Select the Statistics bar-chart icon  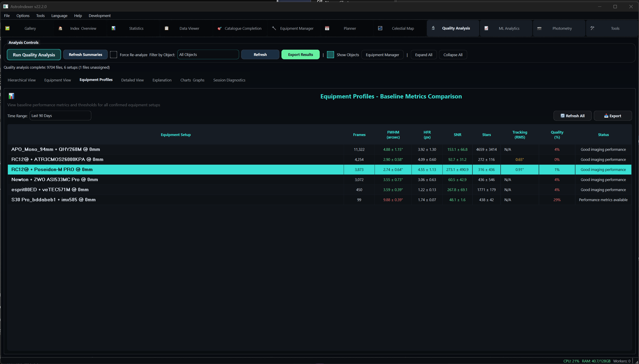(x=114, y=28)
